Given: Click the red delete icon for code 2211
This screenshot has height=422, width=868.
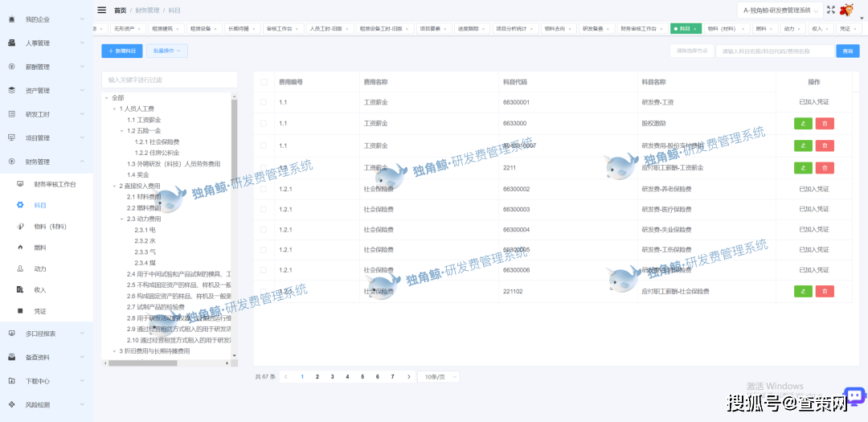Looking at the screenshot, I should [825, 168].
